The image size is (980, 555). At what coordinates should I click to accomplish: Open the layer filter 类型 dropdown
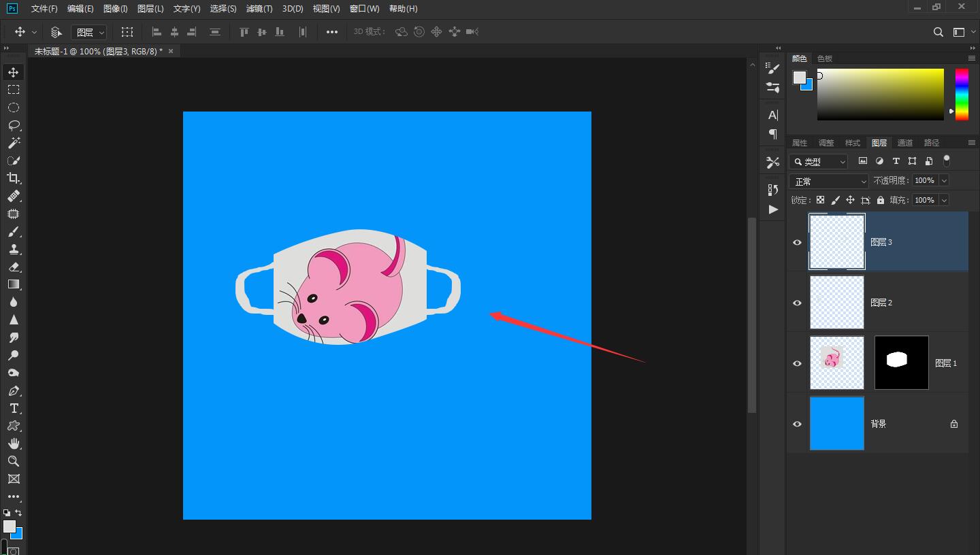click(x=819, y=161)
